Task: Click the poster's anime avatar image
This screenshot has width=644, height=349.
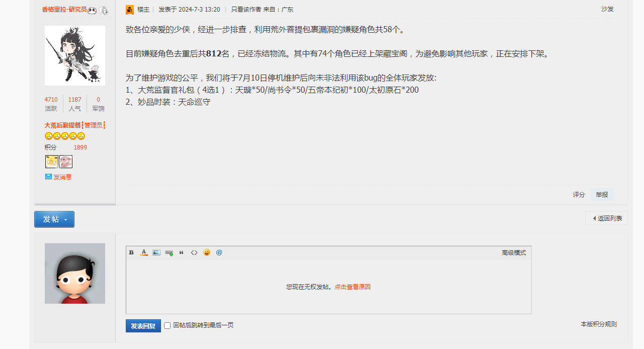Action: [75, 55]
